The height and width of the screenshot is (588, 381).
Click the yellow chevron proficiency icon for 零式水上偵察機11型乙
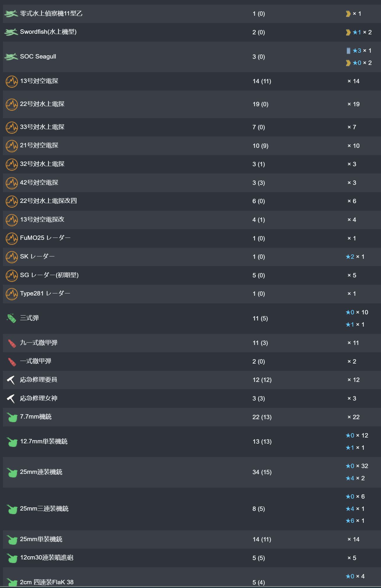(348, 14)
